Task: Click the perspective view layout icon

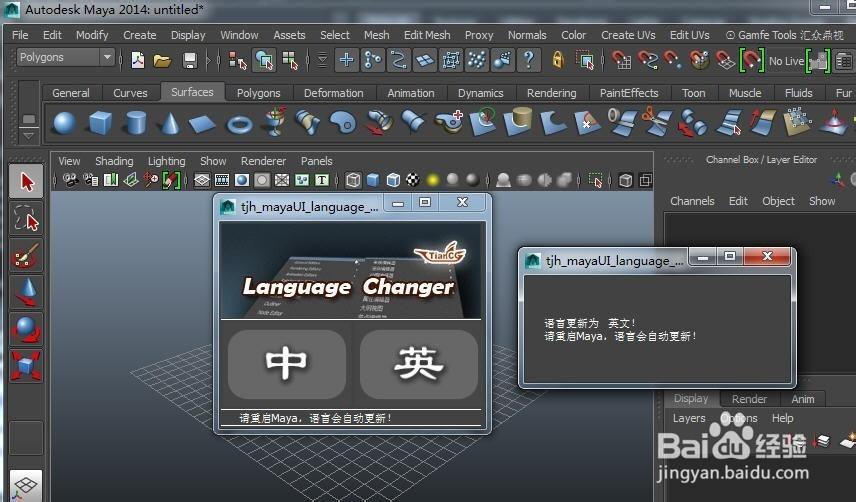Action: pyautogui.click(x=26, y=485)
